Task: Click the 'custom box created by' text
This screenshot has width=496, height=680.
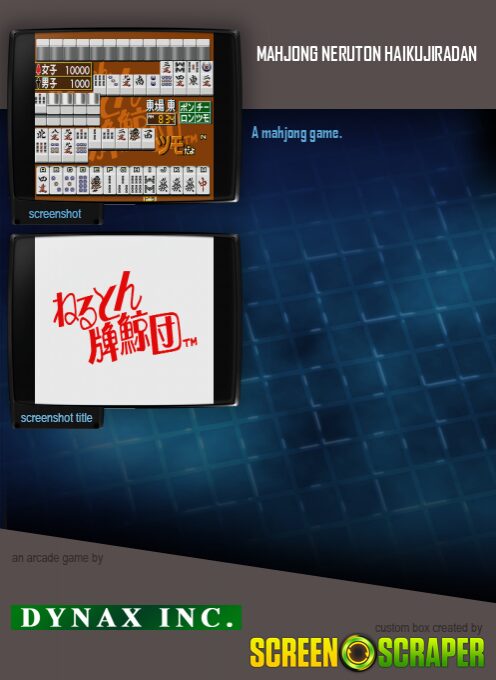Action: 429,628
